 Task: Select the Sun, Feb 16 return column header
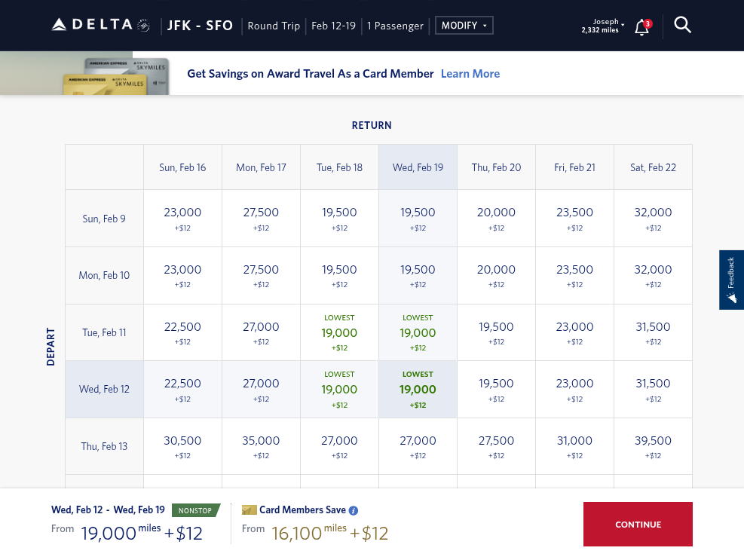tap(182, 167)
